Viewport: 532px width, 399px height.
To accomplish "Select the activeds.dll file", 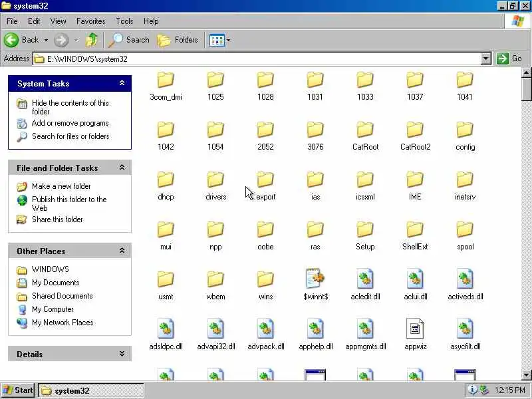I will pyautogui.click(x=465, y=285).
